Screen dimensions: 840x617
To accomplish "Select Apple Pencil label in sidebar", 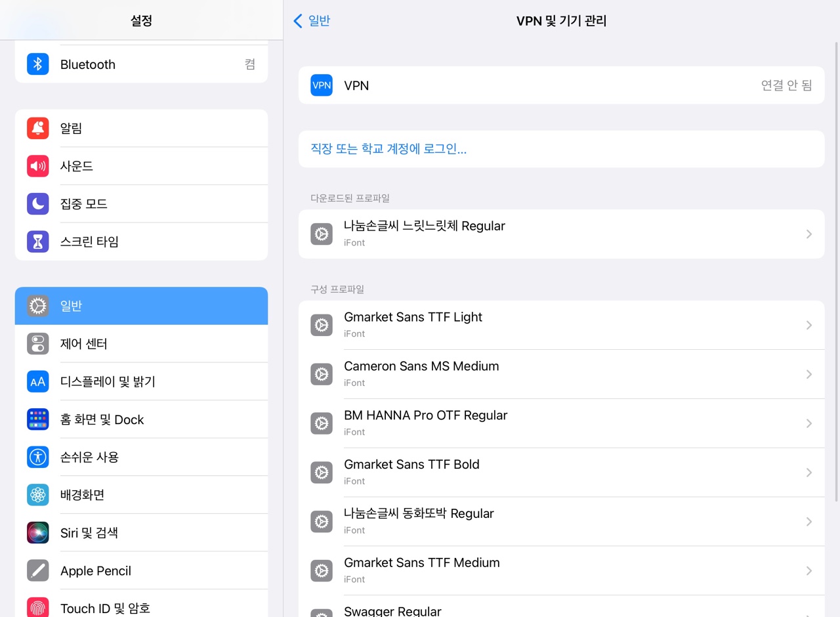I will (96, 570).
